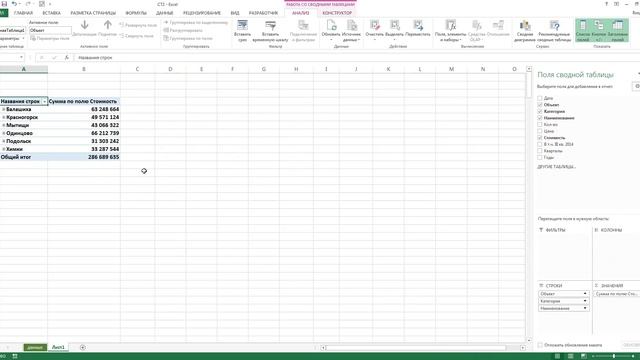Expand the Химки row
Image resolution: width=640 pixels, height=360 pixels.
(x=4, y=149)
